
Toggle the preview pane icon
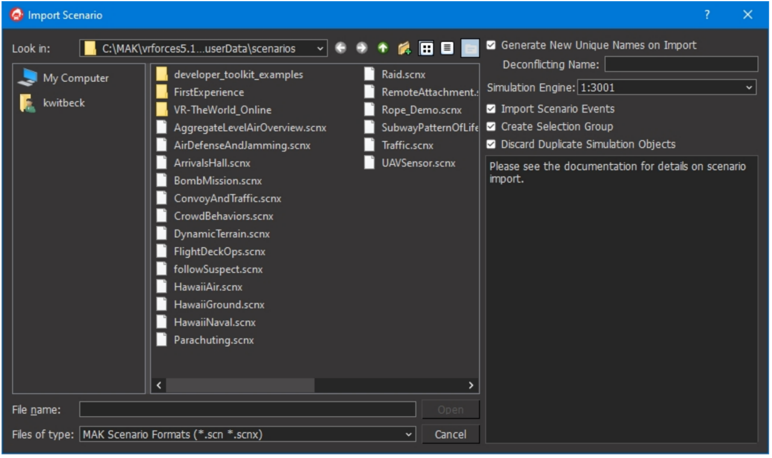470,48
